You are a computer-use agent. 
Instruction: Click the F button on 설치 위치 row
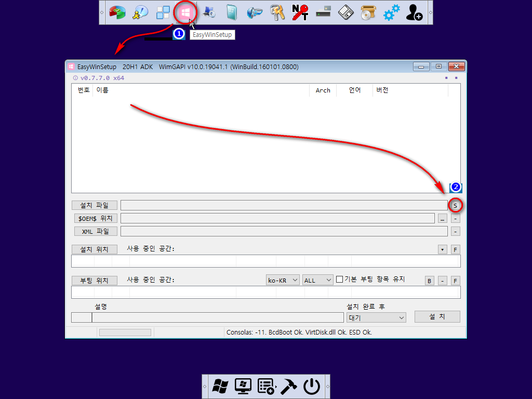pos(455,250)
